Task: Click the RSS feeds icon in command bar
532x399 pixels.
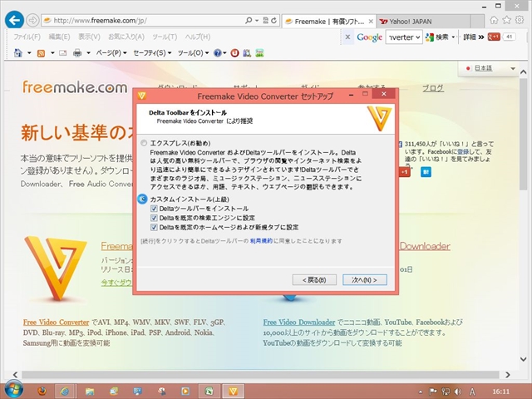Action: [40, 52]
